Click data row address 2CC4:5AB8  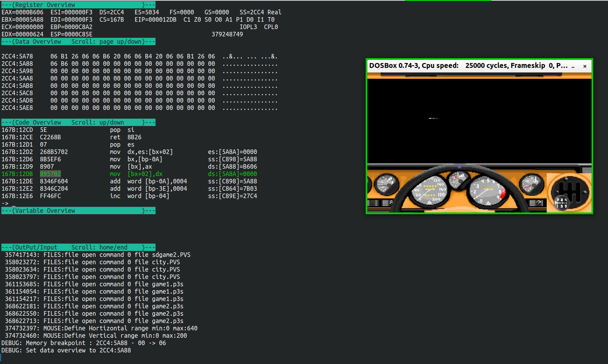coord(17,86)
